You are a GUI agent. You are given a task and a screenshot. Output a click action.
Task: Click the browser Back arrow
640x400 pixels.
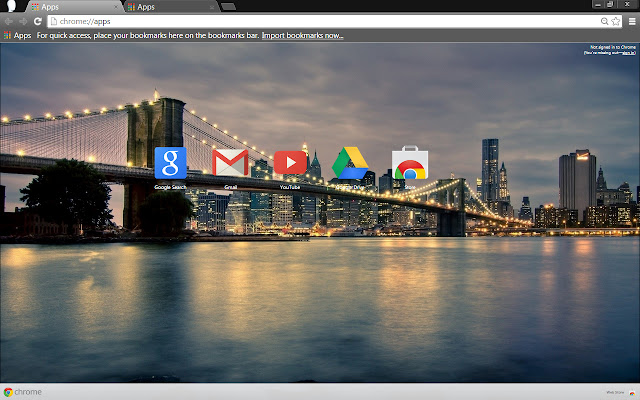coord(9,21)
